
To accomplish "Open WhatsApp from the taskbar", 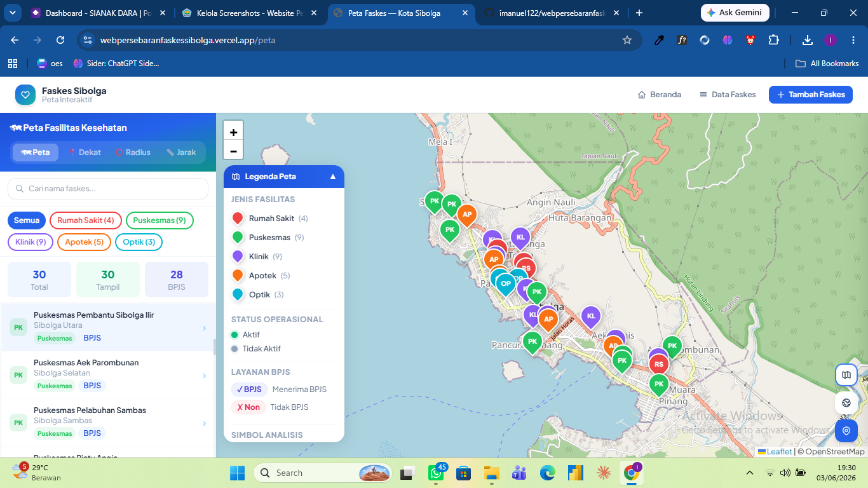I will (x=435, y=473).
